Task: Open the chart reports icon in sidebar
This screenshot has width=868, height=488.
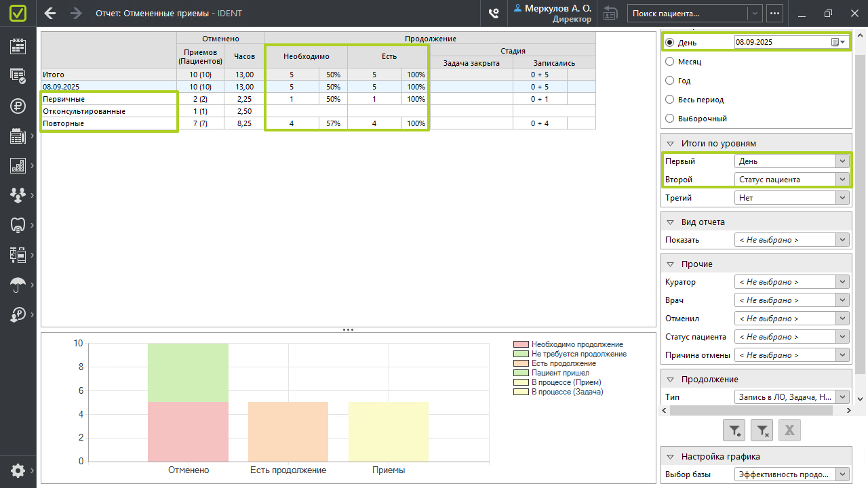Action: click(18, 165)
